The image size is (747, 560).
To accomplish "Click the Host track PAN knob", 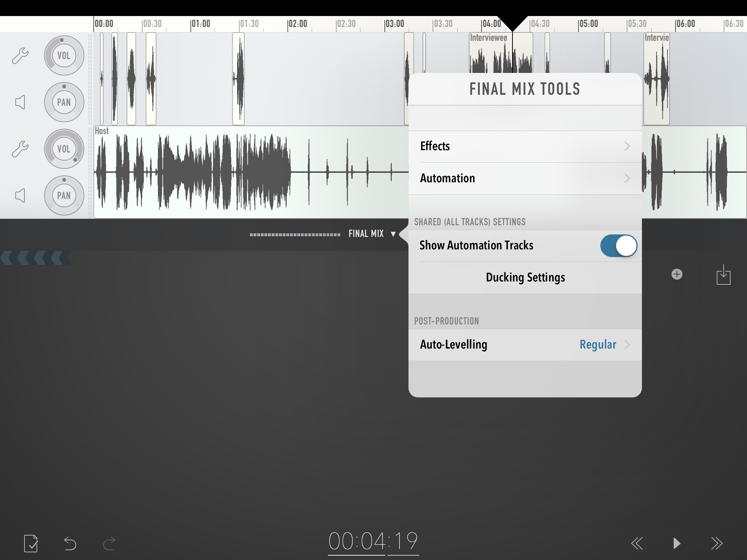I will coord(64,195).
